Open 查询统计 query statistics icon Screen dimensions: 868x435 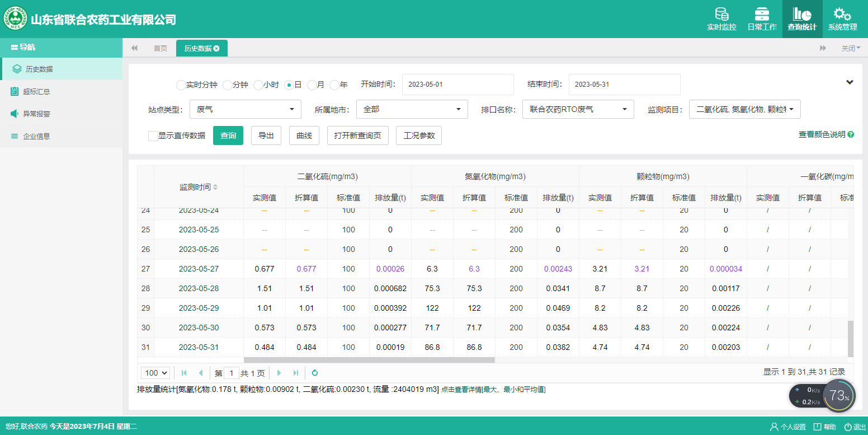click(802, 15)
